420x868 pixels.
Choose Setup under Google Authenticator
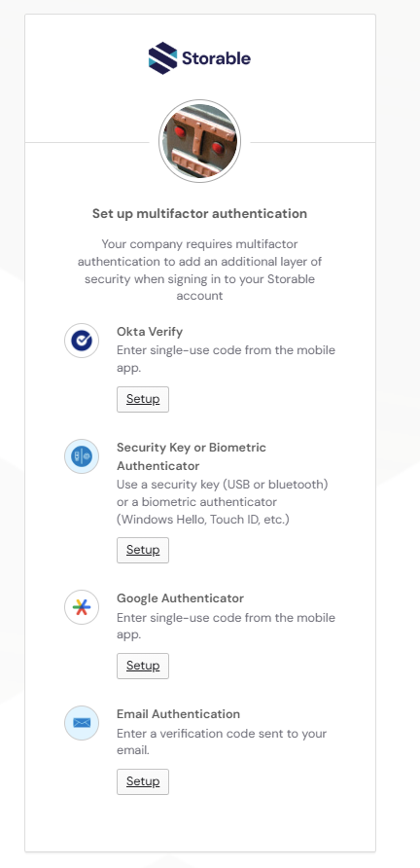(143, 666)
